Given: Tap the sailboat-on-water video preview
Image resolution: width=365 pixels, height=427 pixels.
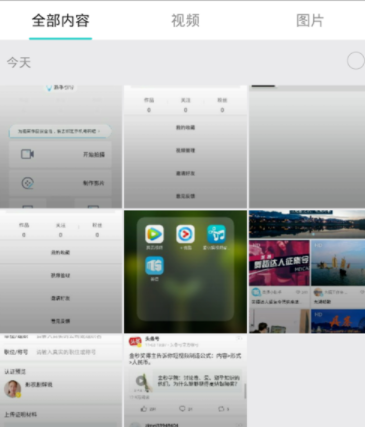Looking at the screenshot, I should coord(338,263).
